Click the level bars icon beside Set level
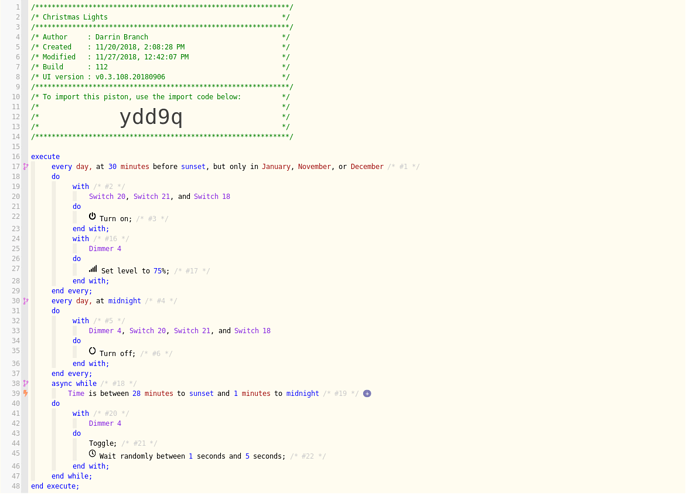Image resolution: width=690 pixels, height=495 pixels. click(93, 269)
